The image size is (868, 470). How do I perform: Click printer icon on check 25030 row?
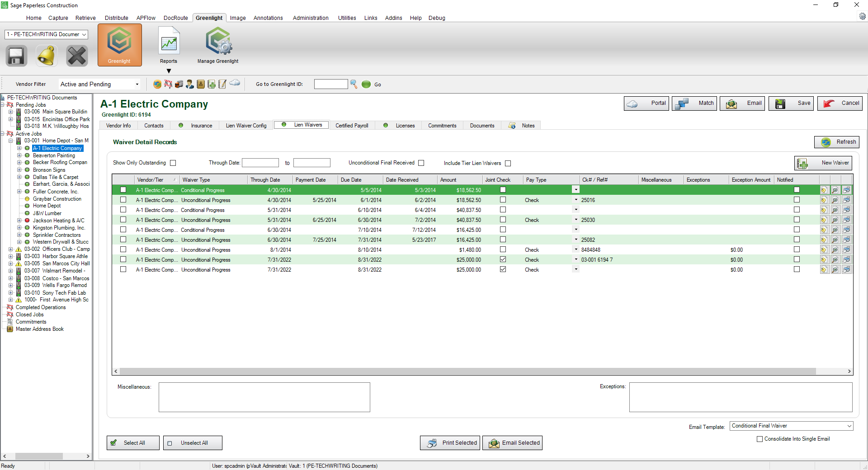[846, 220]
